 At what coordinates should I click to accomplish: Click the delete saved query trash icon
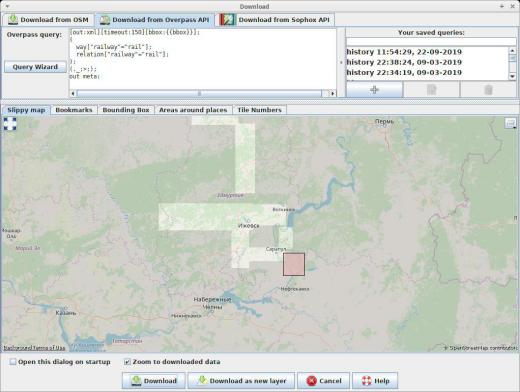click(x=488, y=89)
